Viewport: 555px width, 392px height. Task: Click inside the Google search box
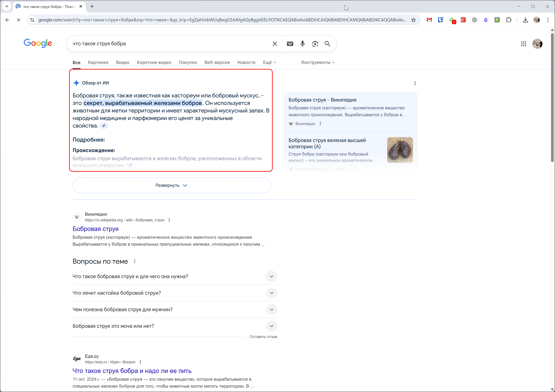pyautogui.click(x=169, y=44)
